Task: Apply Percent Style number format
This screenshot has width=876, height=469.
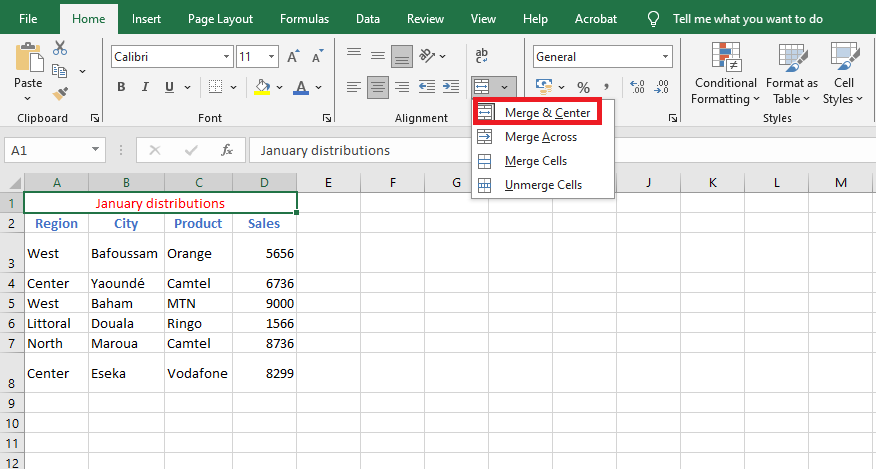Action: (583, 87)
